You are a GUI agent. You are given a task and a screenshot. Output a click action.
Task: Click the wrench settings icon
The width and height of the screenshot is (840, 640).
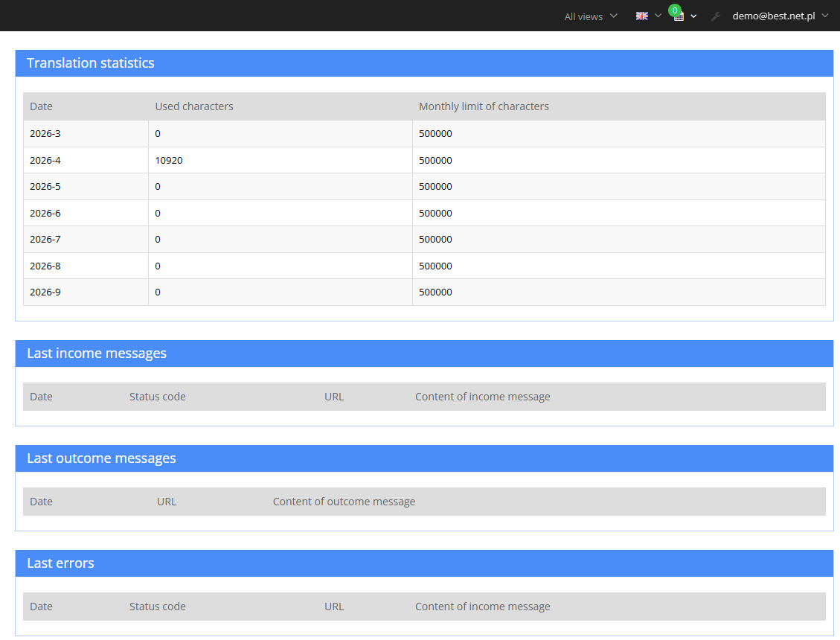(x=715, y=16)
